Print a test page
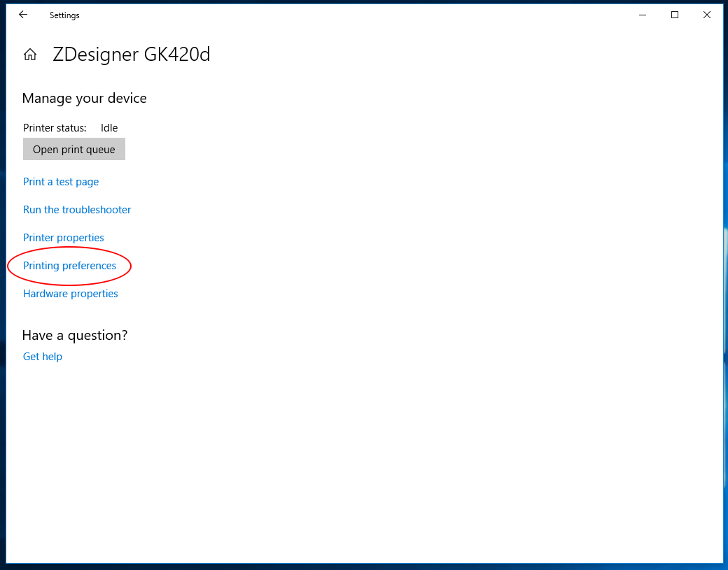The height and width of the screenshot is (570, 728). pyautogui.click(x=61, y=181)
